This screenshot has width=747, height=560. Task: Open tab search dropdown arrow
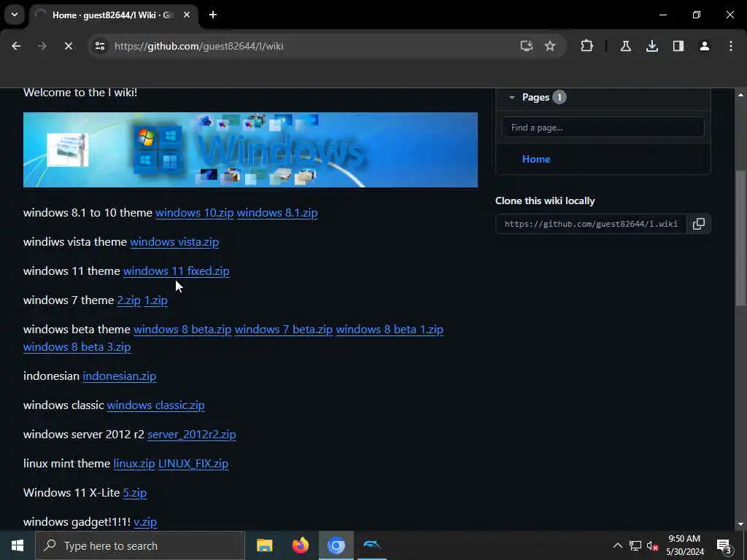(15, 15)
